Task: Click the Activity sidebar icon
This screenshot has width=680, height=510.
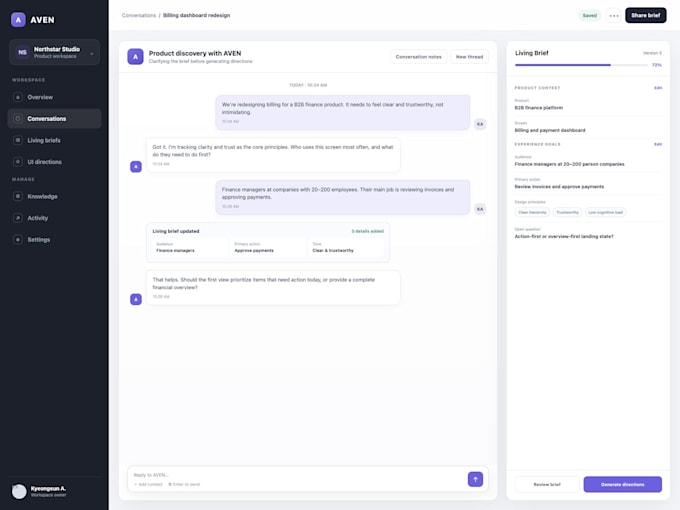Action: point(18,218)
